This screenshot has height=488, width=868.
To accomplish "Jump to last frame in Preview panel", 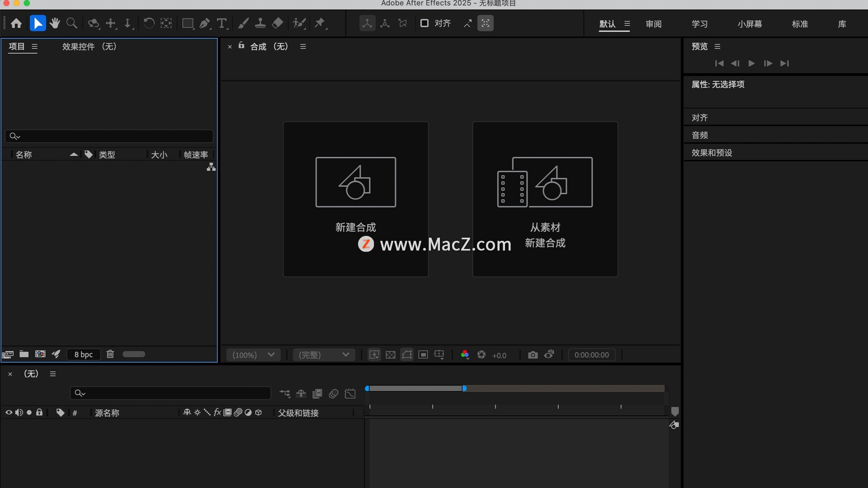I will (x=785, y=64).
